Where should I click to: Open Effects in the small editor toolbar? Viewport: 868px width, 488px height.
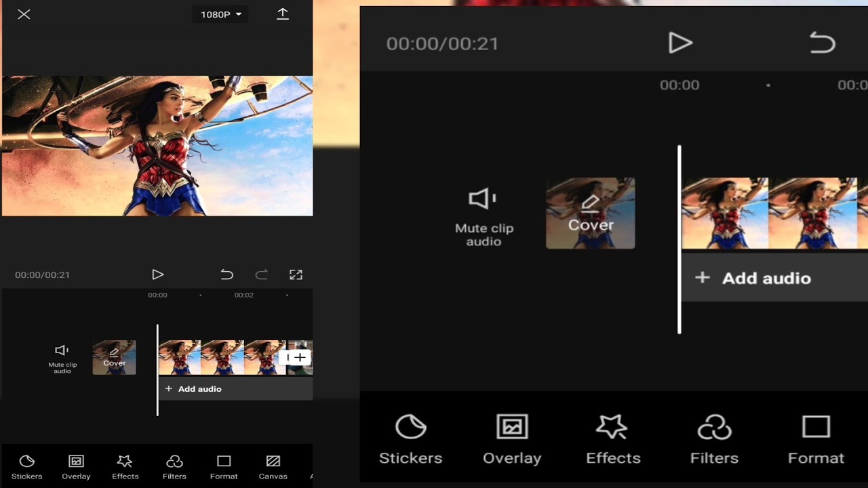click(125, 467)
